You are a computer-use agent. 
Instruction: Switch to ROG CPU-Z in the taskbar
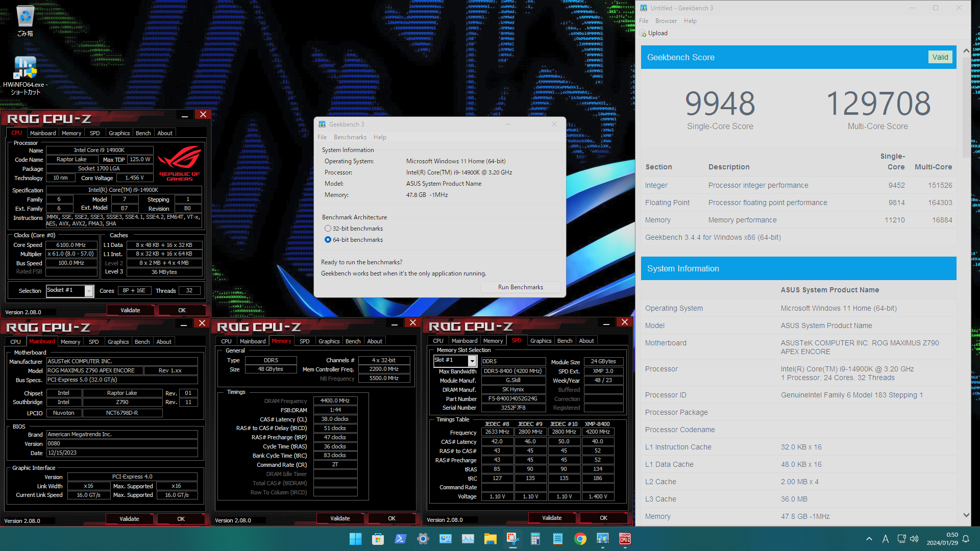(x=625, y=539)
